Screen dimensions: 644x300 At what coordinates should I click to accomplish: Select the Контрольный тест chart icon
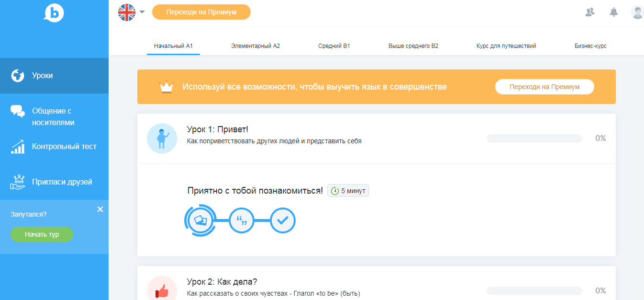17,147
